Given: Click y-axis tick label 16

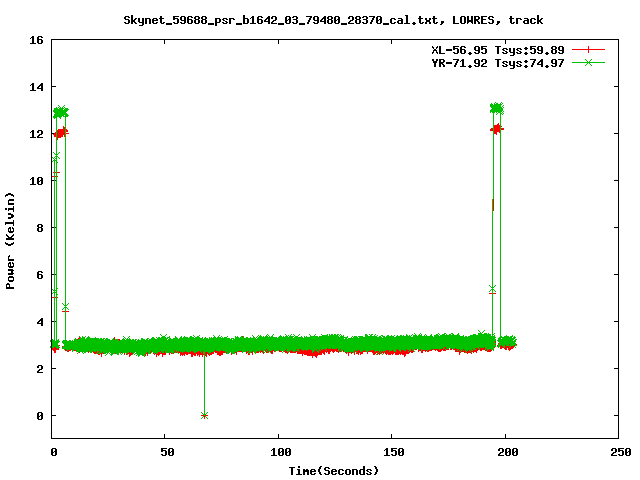Looking at the screenshot, I should pyautogui.click(x=36, y=40).
